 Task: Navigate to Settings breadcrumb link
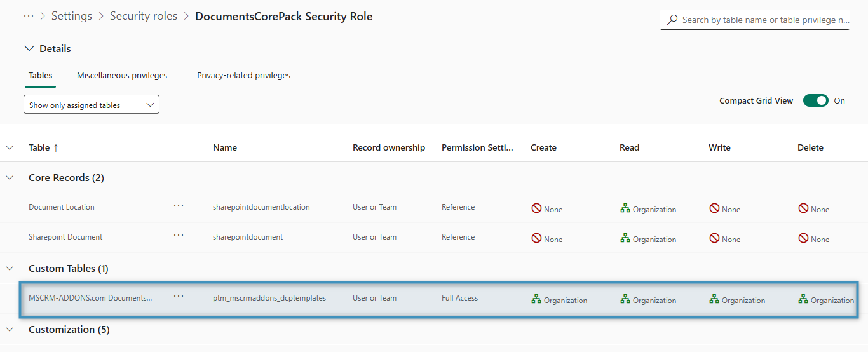tap(72, 17)
